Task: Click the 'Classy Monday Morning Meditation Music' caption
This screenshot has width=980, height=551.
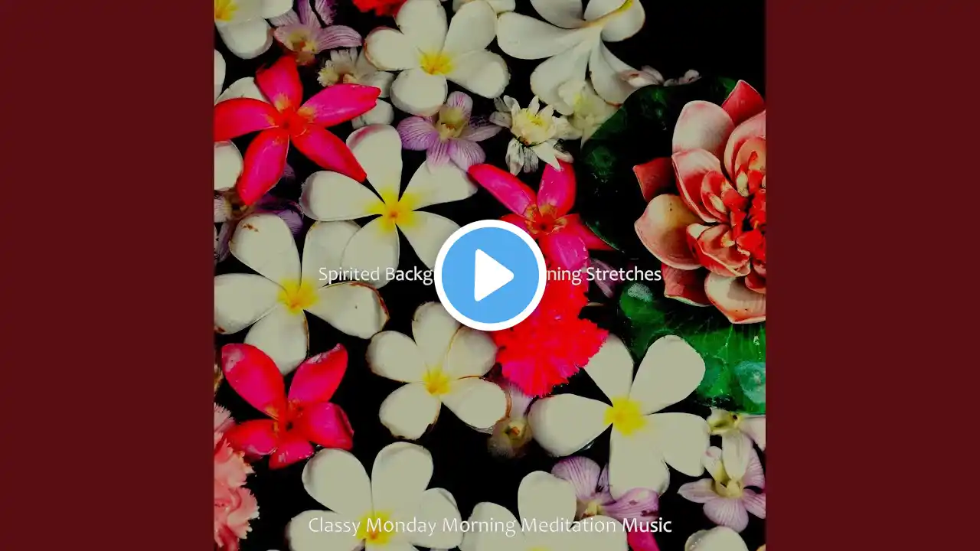Action: pyautogui.click(x=490, y=525)
